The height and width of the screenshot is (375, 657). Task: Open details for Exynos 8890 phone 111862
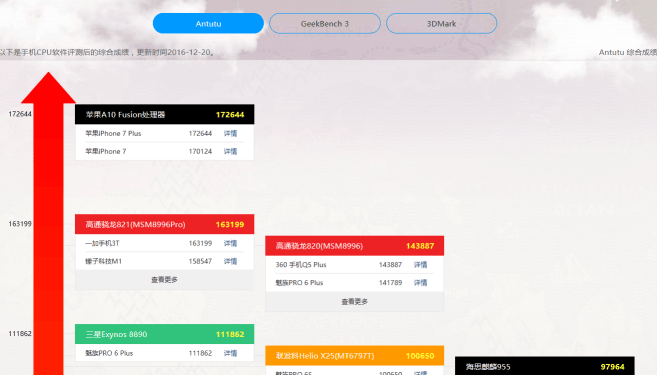click(230, 353)
